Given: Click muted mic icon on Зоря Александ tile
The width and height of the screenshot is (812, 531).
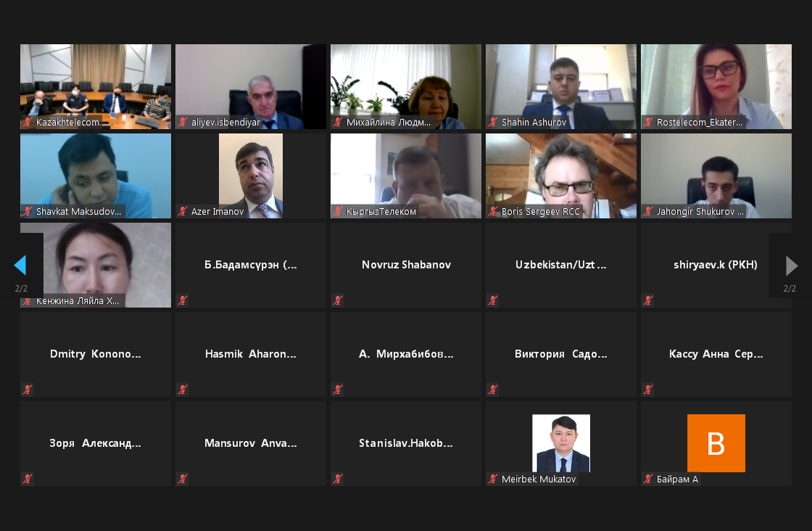Looking at the screenshot, I should (x=28, y=479).
